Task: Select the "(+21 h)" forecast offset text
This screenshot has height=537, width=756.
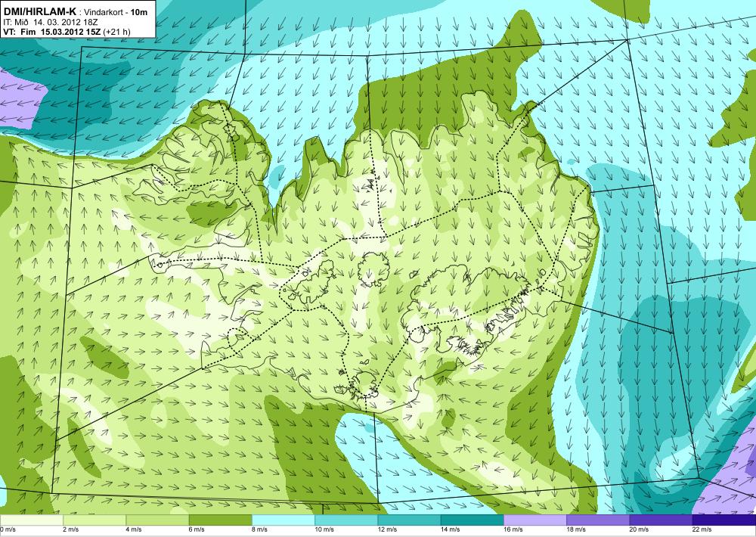Action: click(x=116, y=32)
